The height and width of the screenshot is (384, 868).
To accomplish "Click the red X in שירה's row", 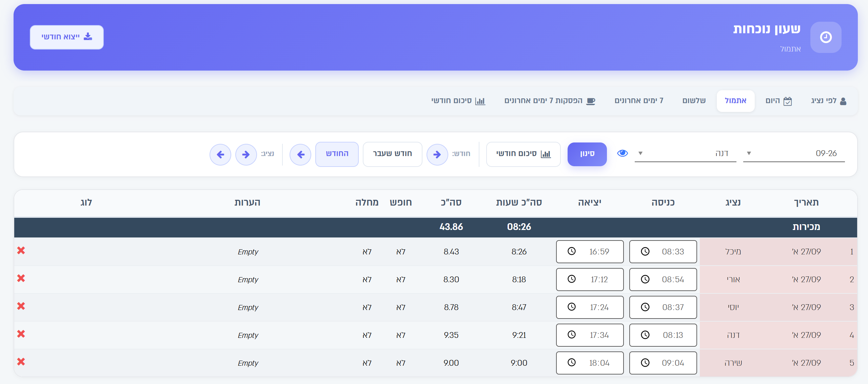I will [x=21, y=362].
